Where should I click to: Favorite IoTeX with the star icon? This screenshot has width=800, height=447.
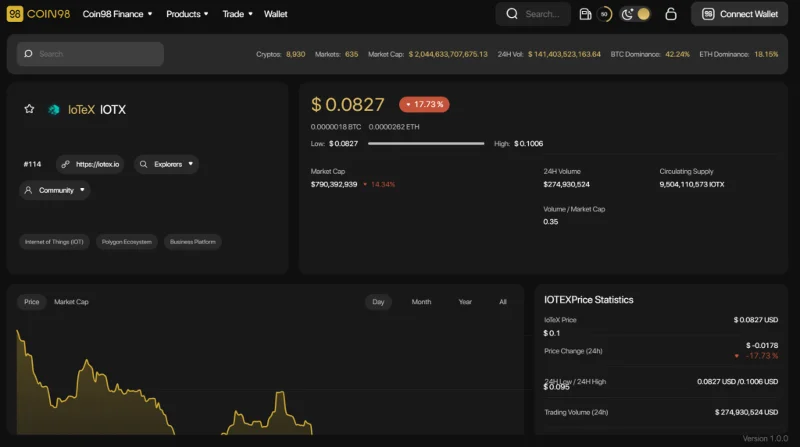[29, 109]
